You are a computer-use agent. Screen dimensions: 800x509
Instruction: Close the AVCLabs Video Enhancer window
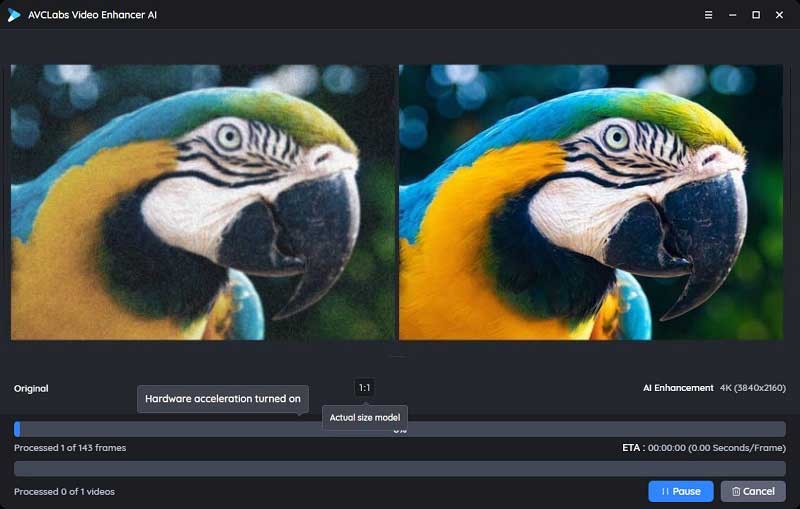tap(779, 15)
